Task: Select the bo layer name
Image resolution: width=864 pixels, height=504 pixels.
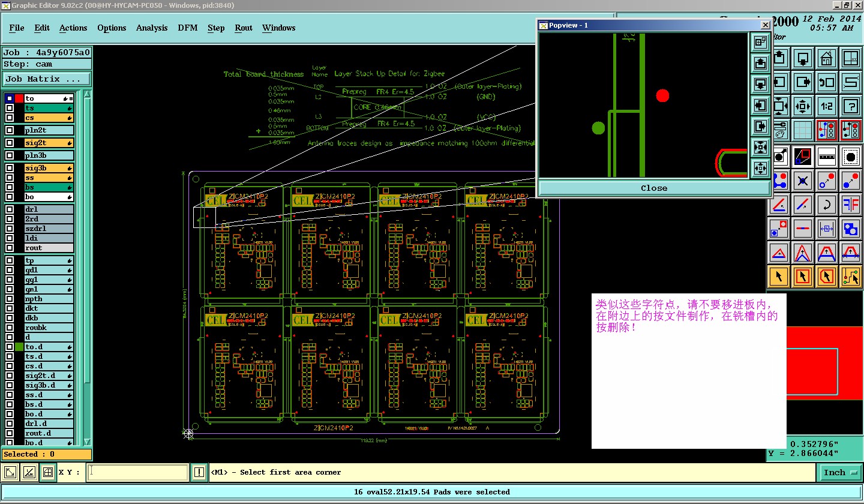Action: (x=49, y=197)
